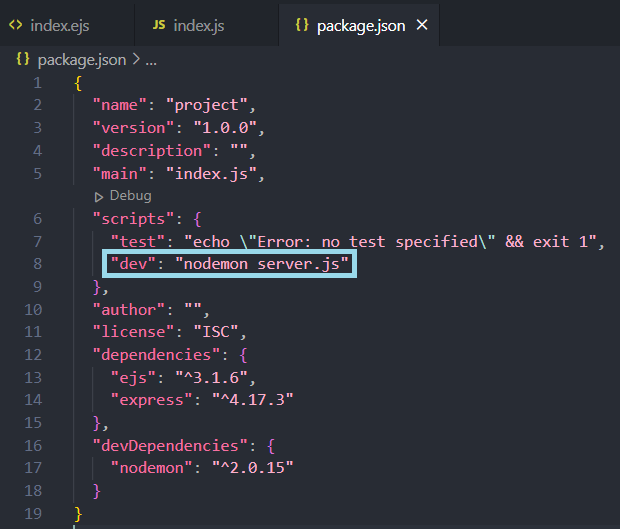Click the "^2.0.15" version value
620x529 pixels.
point(253,468)
